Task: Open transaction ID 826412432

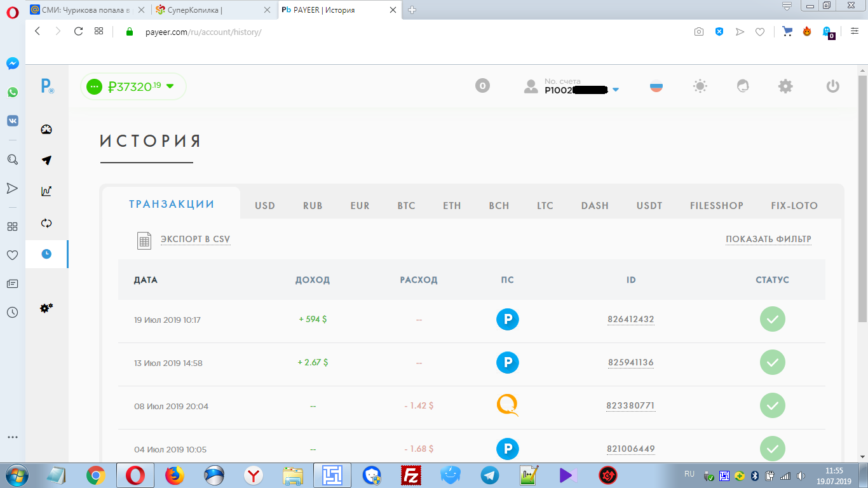Action: click(631, 320)
